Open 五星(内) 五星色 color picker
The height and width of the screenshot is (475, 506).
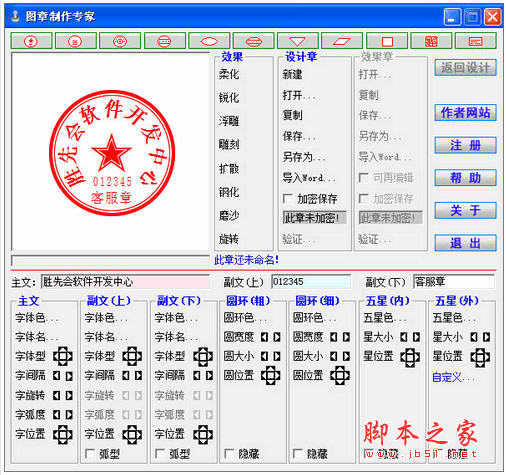point(385,318)
